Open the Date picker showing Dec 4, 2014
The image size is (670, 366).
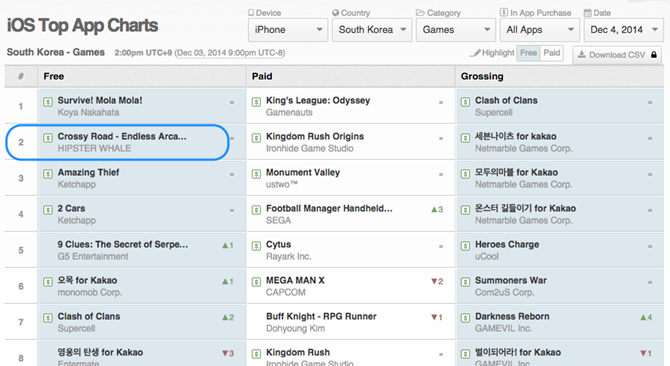623,30
